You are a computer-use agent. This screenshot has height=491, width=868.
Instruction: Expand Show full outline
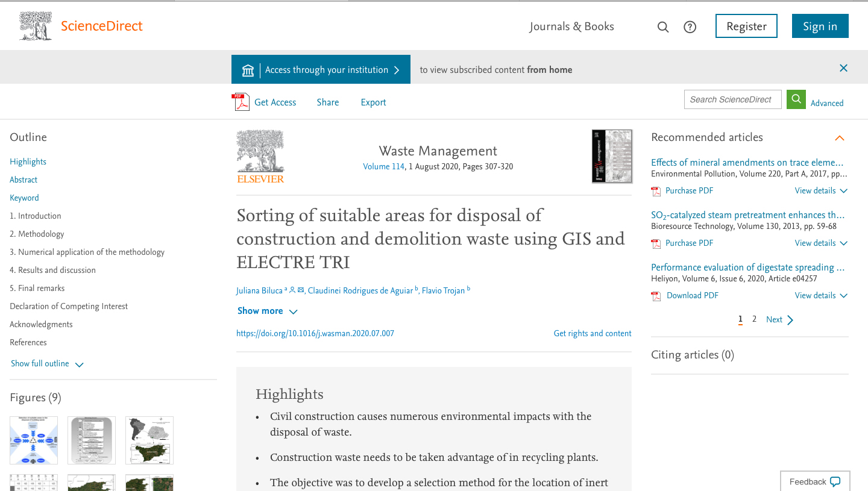pos(47,364)
